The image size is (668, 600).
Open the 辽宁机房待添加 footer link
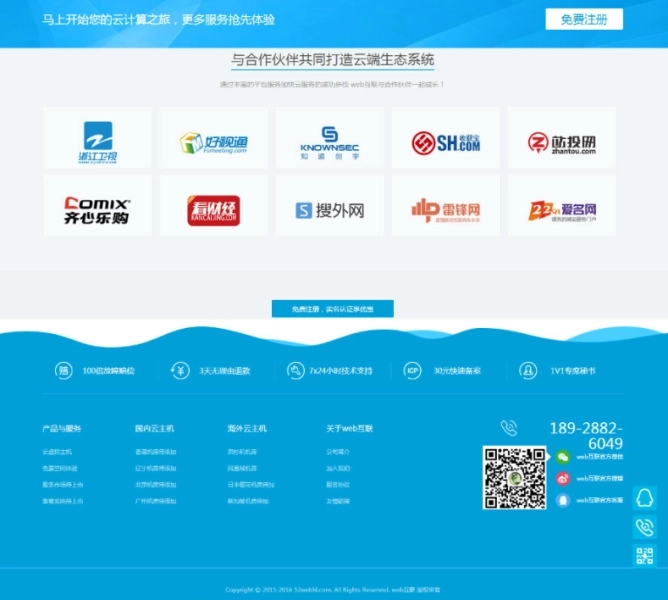(x=155, y=468)
